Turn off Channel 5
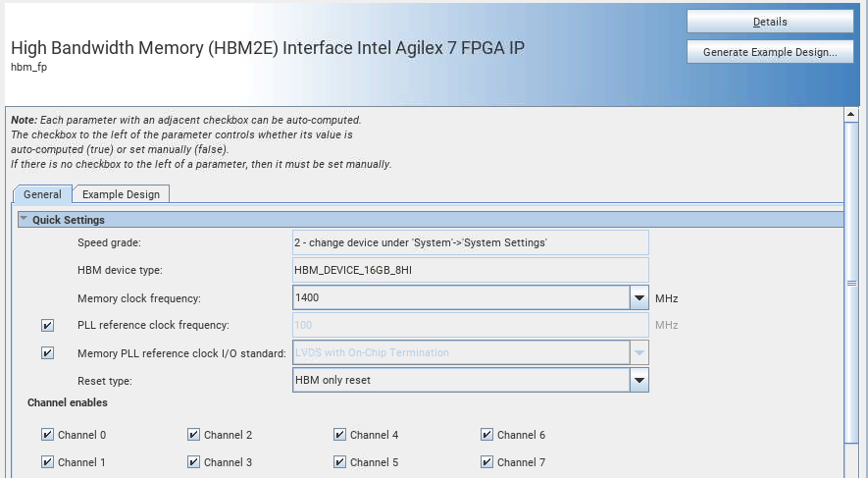The image size is (868, 478). pos(339,462)
